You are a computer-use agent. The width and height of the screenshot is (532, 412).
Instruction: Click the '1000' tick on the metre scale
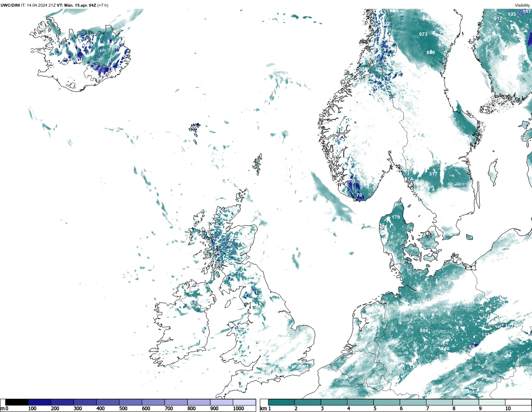click(239, 409)
